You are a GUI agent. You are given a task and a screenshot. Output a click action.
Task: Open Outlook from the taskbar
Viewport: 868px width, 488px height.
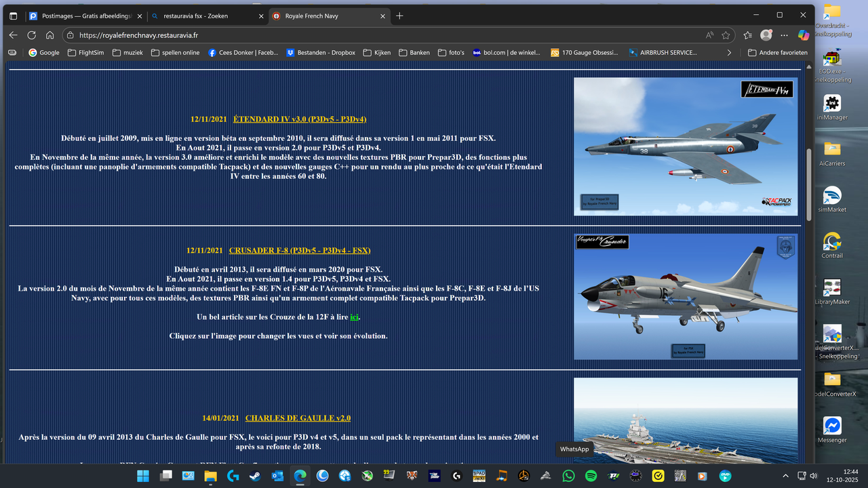pyautogui.click(x=277, y=476)
